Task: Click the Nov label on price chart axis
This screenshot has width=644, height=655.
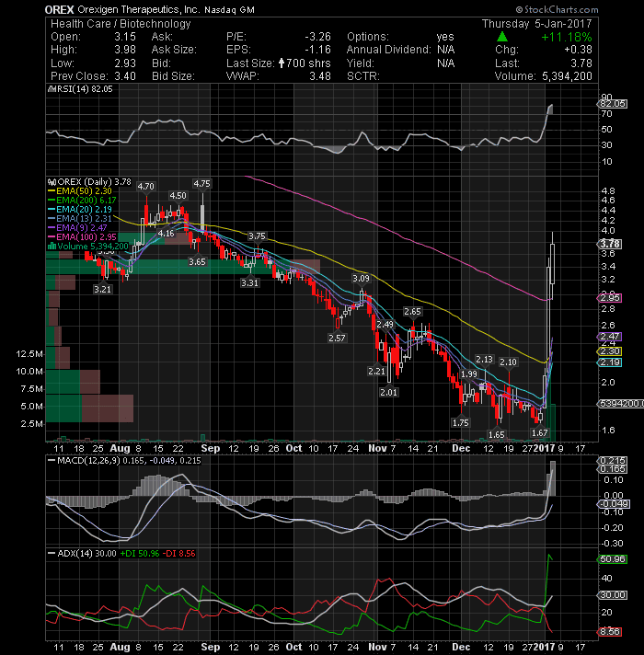Action: pyautogui.click(x=377, y=449)
